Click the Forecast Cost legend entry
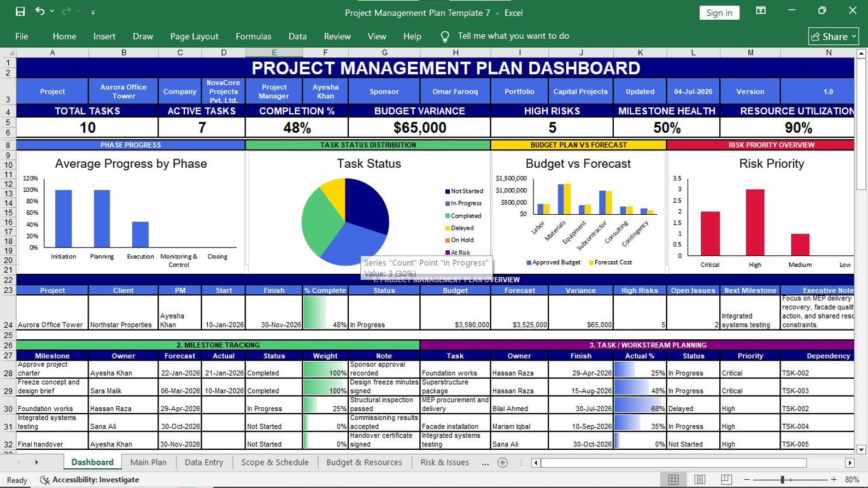 (x=610, y=262)
